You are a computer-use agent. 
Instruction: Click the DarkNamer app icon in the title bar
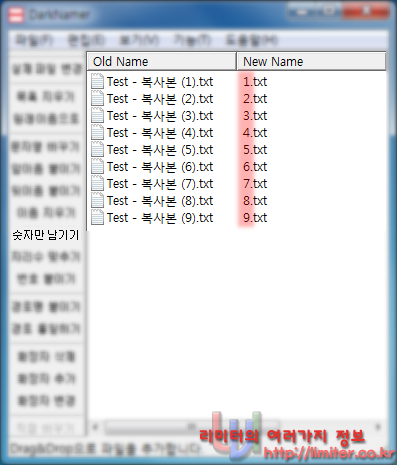(16, 15)
